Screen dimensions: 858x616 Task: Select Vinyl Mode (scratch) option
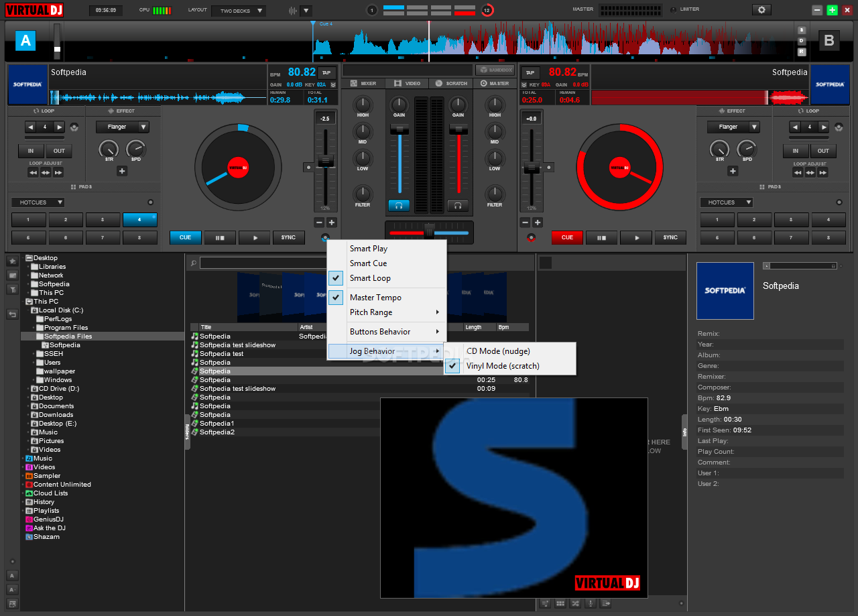(x=509, y=366)
